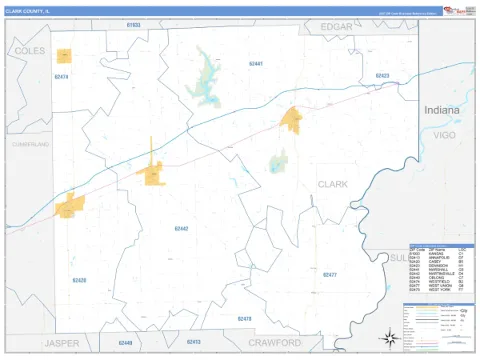Select the JASPER county label
The image size is (480, 360).
point(62,343)
